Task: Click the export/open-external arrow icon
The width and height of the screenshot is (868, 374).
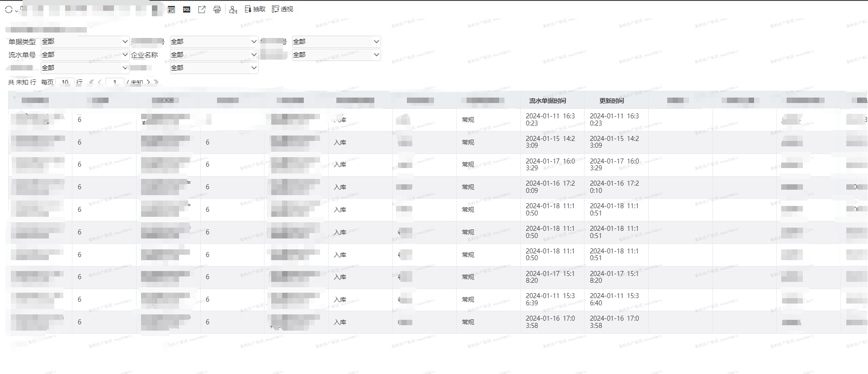Action: coord(202,9)
